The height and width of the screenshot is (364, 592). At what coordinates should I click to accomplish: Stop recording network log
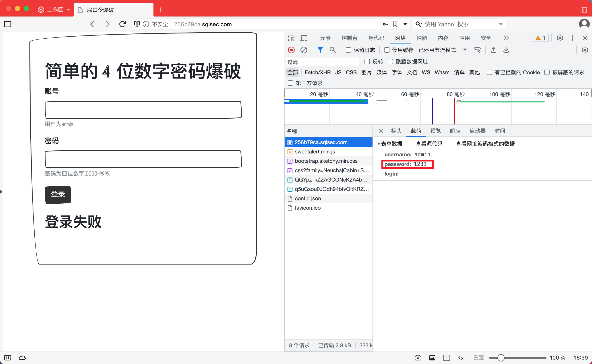pos(291,50)
